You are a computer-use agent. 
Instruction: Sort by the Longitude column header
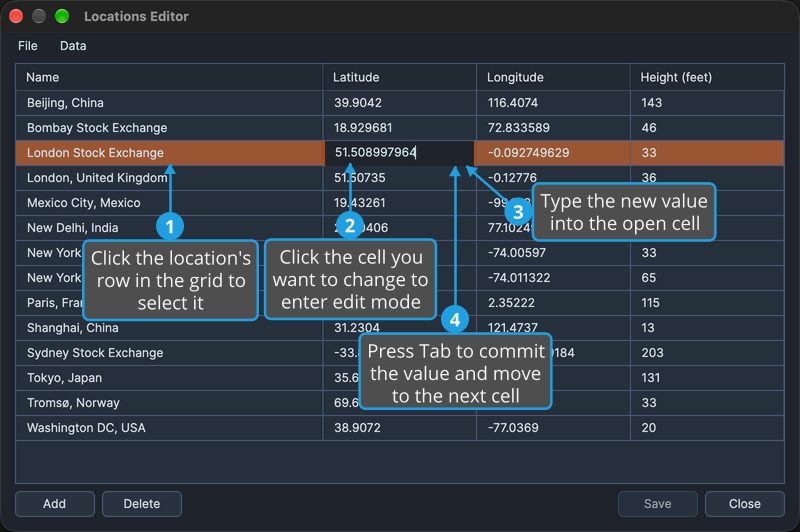tap(554, 78)
